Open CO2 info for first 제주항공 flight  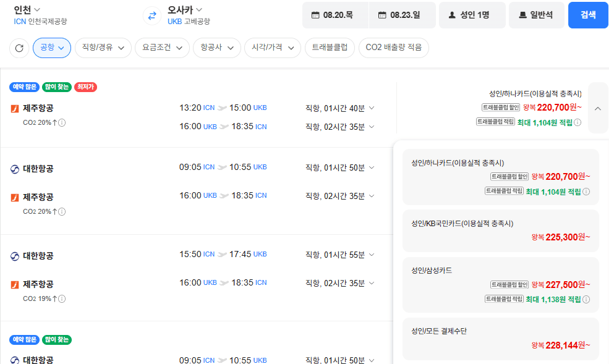tap(62, 122)
